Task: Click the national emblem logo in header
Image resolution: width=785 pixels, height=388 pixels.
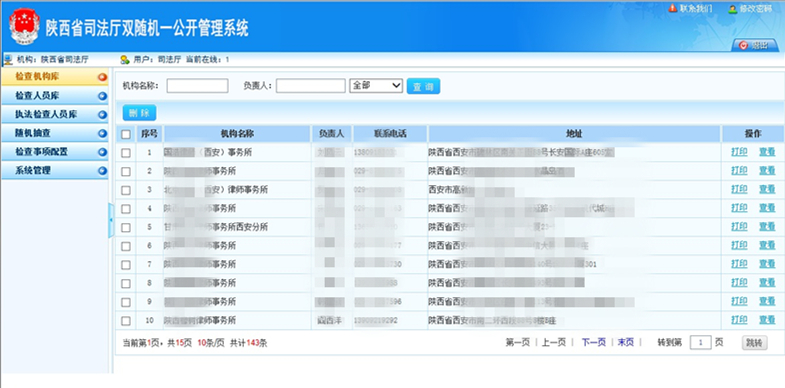Action: pyautogui.click(x=24, y=27)
